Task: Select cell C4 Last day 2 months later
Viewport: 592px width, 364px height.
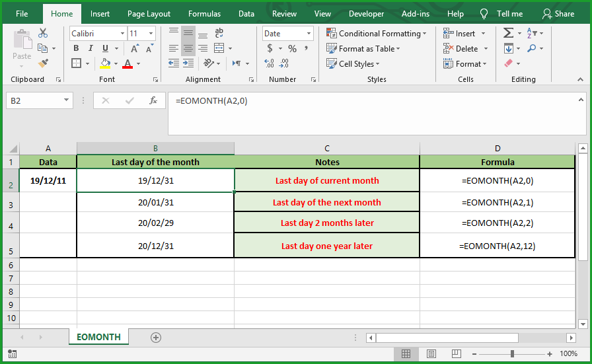Action: [x=327, y=223]
